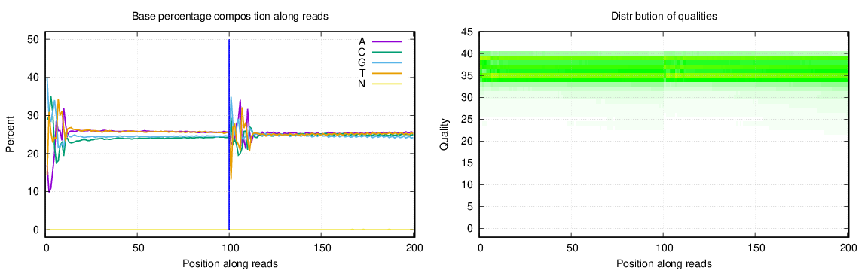Click the 'Distribution of qualities' title
This screenshot has width=868, height=271.
point(665,17)
